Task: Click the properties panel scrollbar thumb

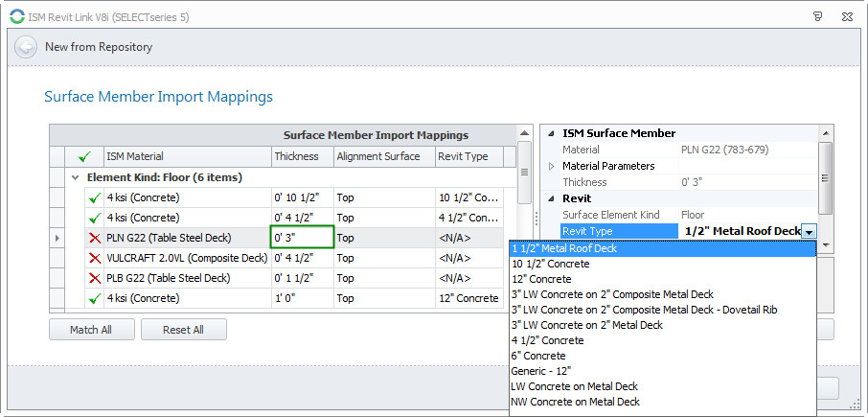Action: (826, 177)
